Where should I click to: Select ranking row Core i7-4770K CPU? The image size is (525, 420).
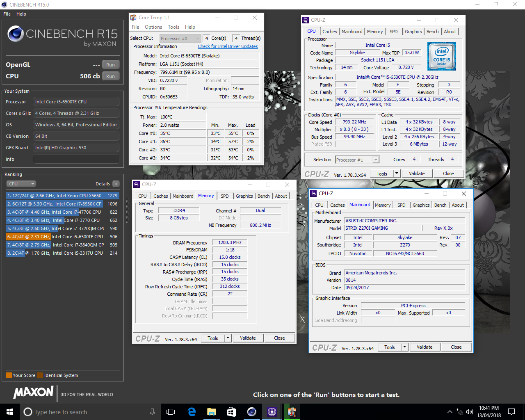(62, 212)
